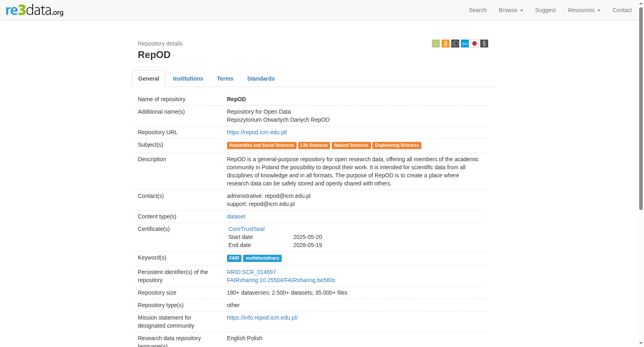
Task: Open the repod.icm.edu.pl repository URL
Action: click(x=257, y=132)
